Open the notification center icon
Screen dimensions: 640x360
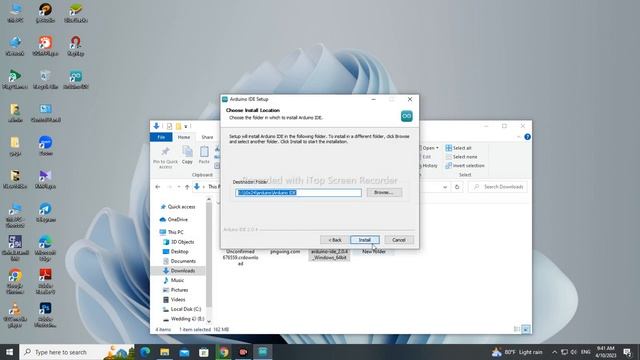pyautogui.click(x=627, y=352)
